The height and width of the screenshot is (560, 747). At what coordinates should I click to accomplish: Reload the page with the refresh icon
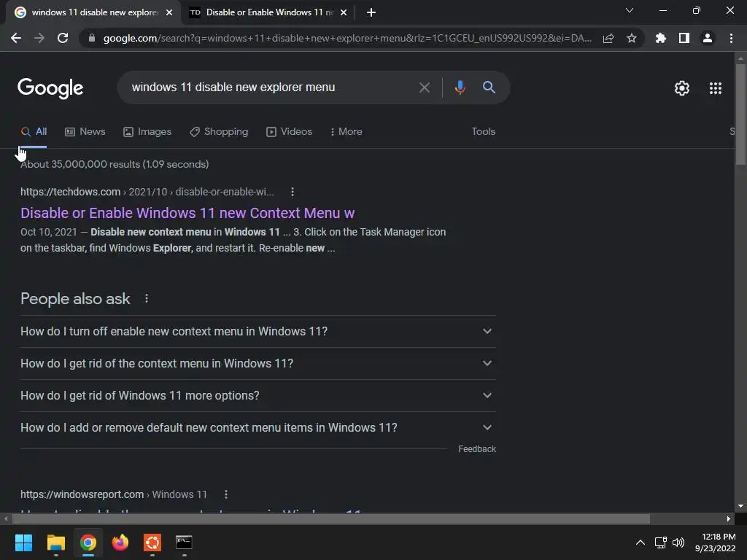(x=63, y=38)
